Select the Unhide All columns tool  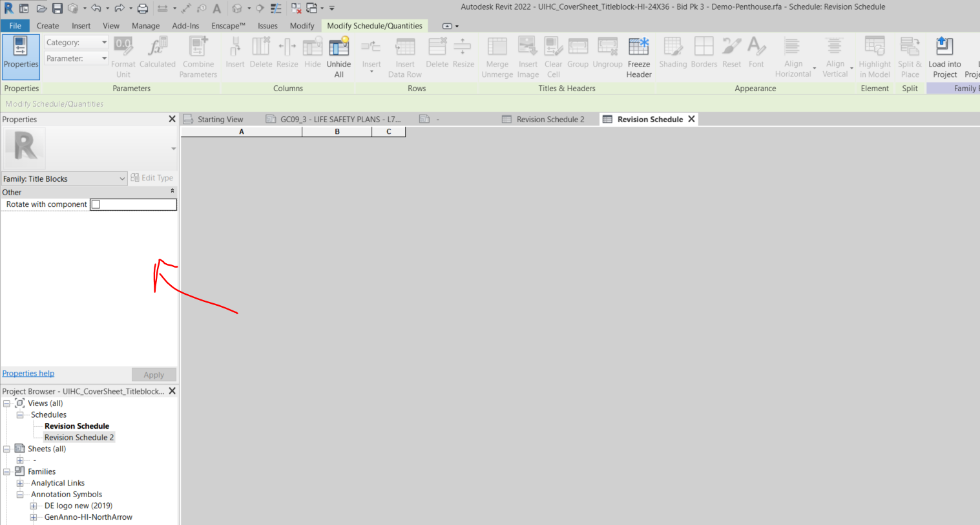339,56
